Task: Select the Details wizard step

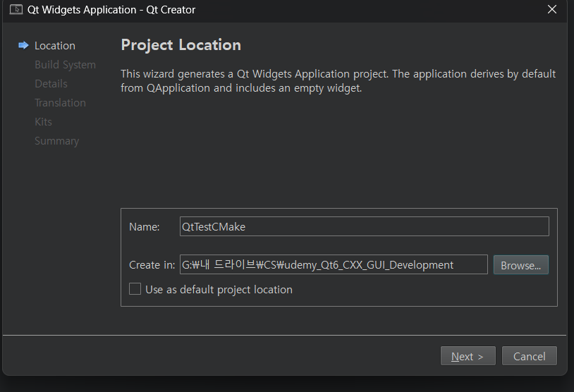Action: click(x=51, y=84)
